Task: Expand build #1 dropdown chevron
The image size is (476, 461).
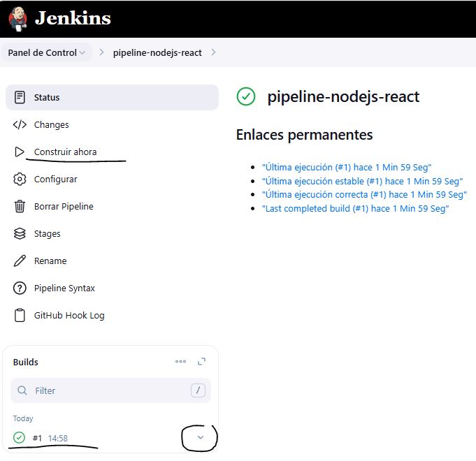Action: [x=201, y=437]
